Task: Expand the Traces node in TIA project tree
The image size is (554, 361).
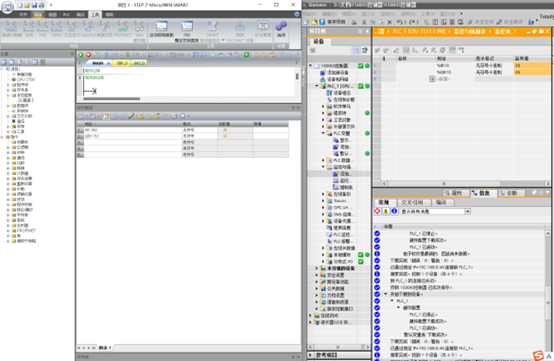Action: 323,201
